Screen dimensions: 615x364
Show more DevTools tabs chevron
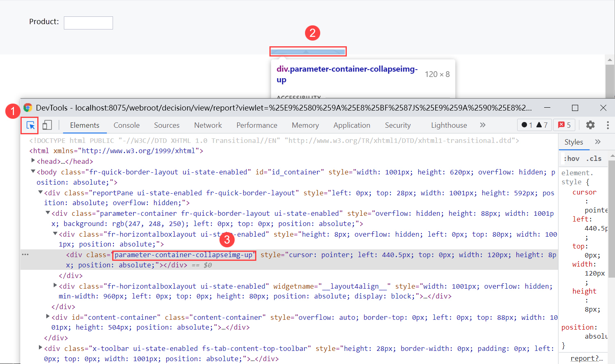click(x=483, y=125)
